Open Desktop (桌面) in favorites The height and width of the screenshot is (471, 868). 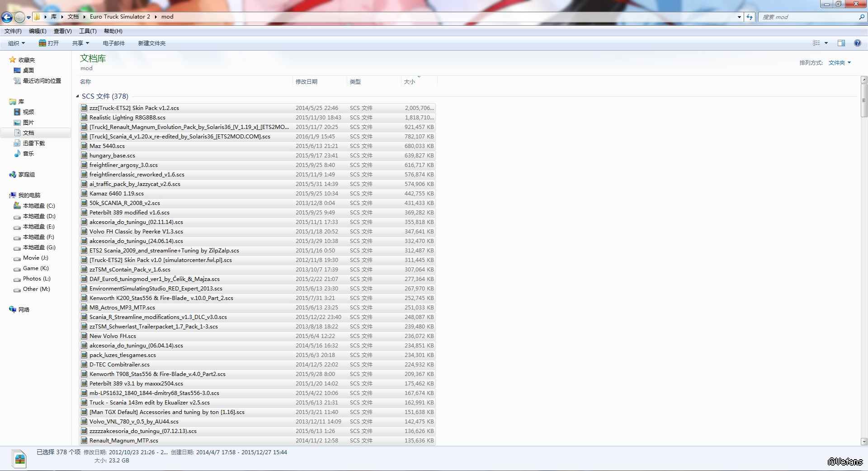point(28,70)
